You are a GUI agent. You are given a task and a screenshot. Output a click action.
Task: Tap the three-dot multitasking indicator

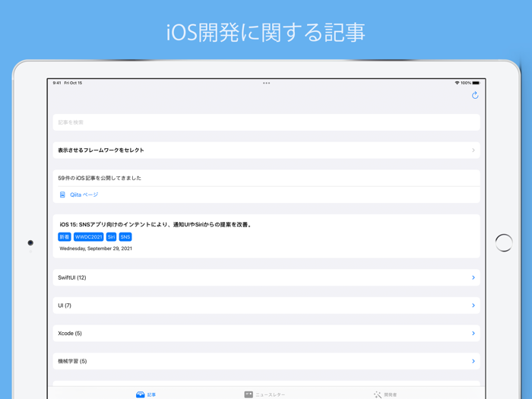[x=266, y=83]
